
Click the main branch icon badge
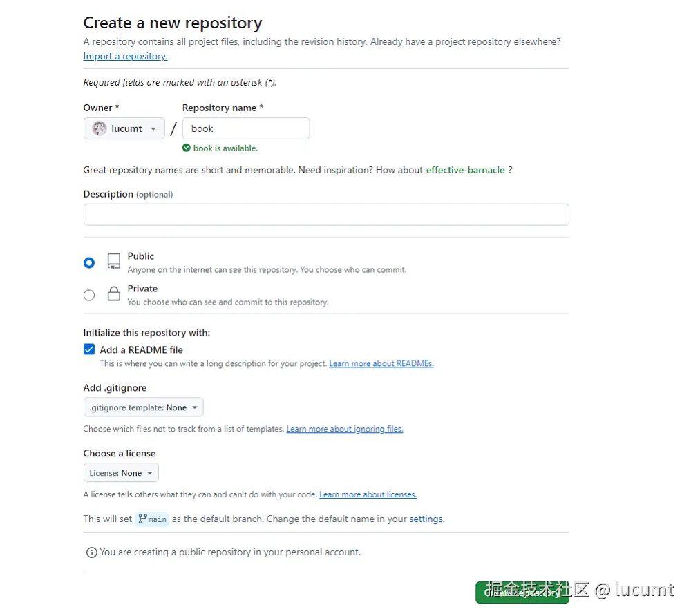(152, 519)
